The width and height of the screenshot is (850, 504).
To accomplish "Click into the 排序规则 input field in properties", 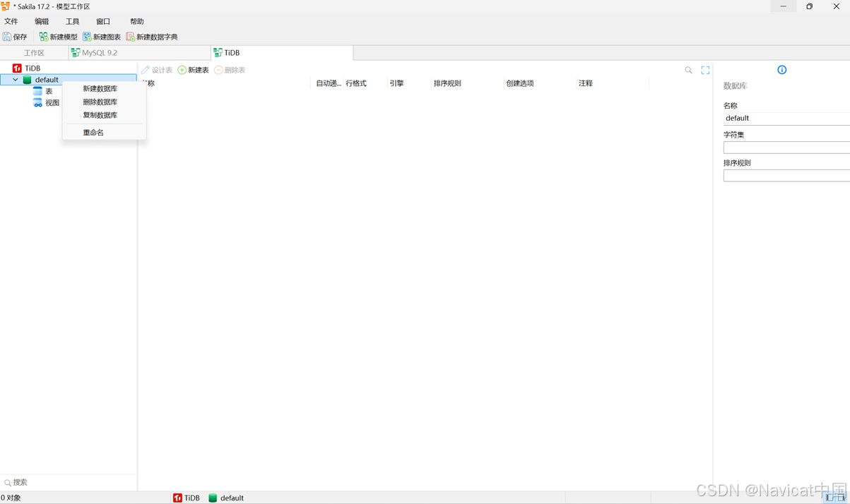I will (x=786, y=176).
